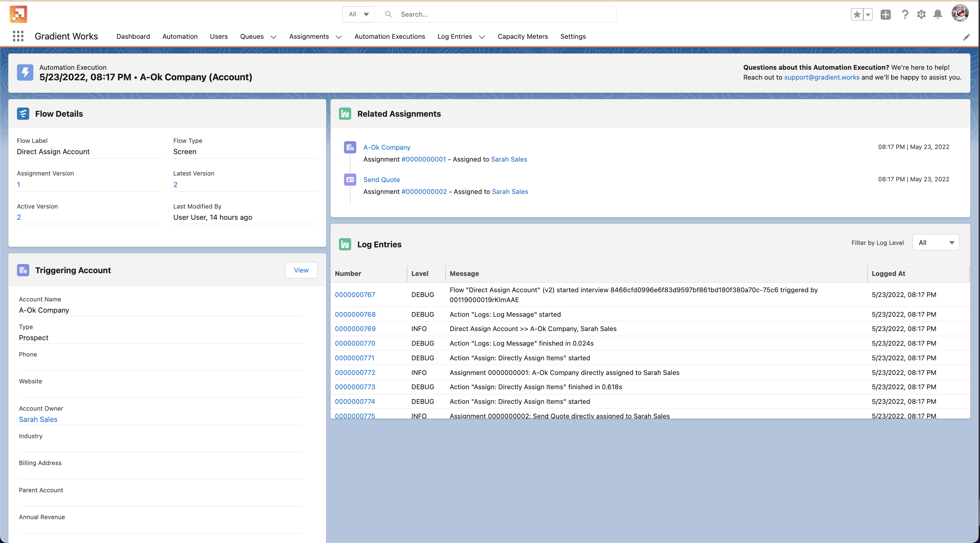Click the favorites star icon

click(x=857, y=14)
